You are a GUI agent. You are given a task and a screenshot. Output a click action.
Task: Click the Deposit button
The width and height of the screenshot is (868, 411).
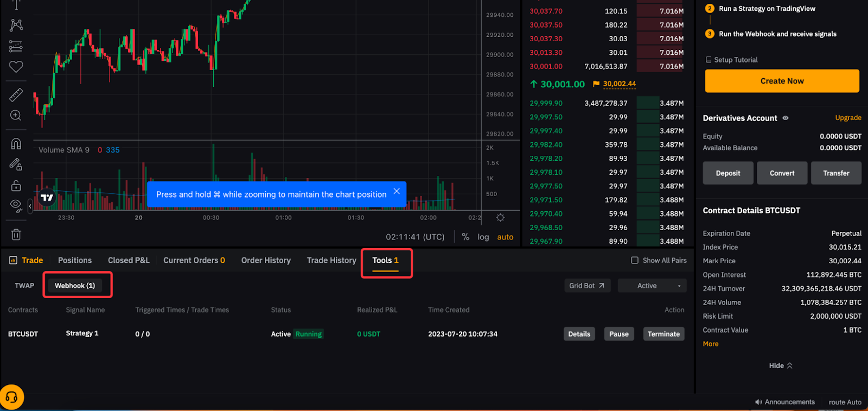click(728, 173)
